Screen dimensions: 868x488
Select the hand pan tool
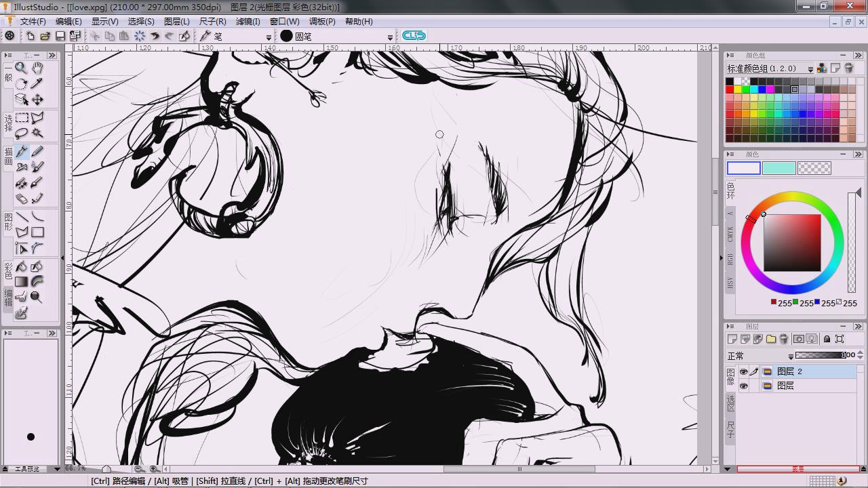(37, 68)
